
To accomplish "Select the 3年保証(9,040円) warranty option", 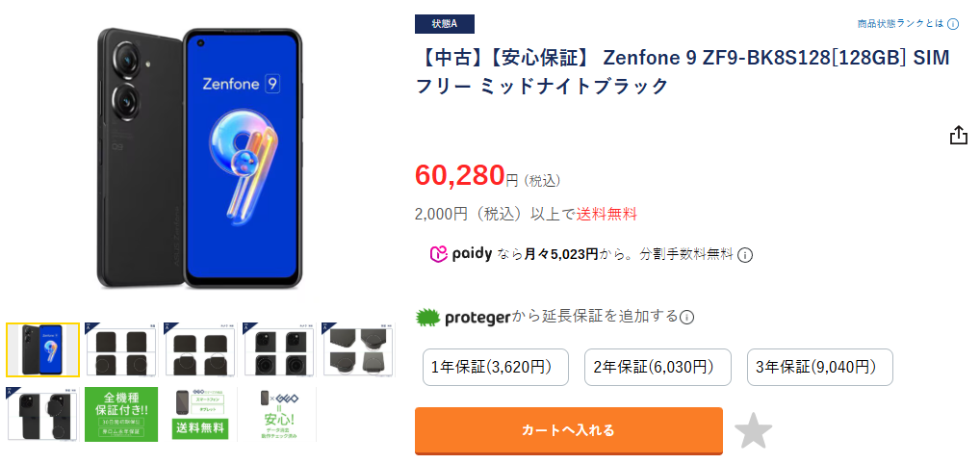I will tap(820, 367).
